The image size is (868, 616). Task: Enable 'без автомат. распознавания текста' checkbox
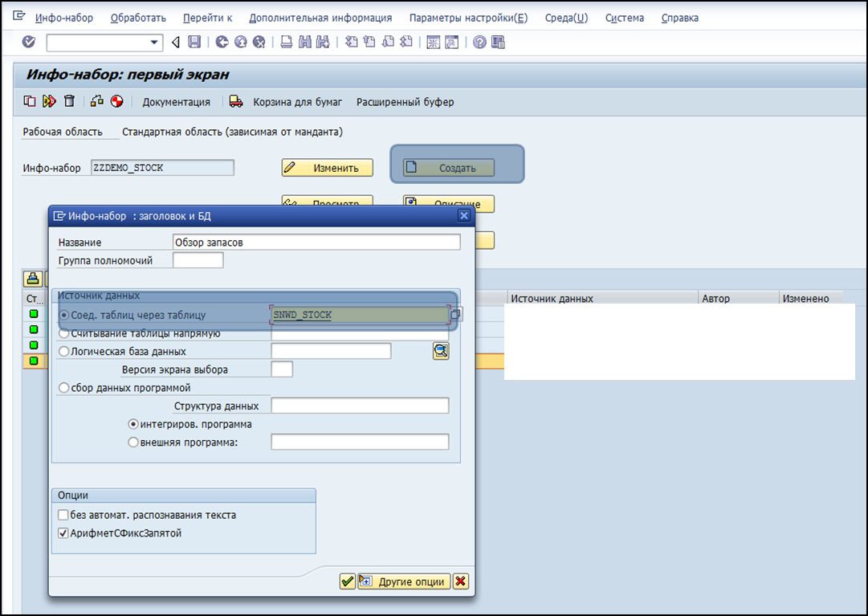pyautogui.click(x=63, y=515)
